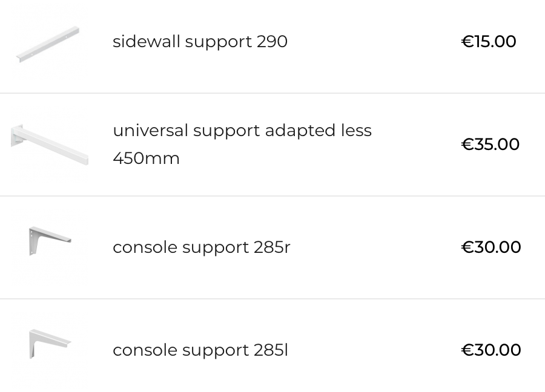This screenshot has width=545, height=392.
Task: Click the '285r' suffix in console support
Action: (272, 247)
